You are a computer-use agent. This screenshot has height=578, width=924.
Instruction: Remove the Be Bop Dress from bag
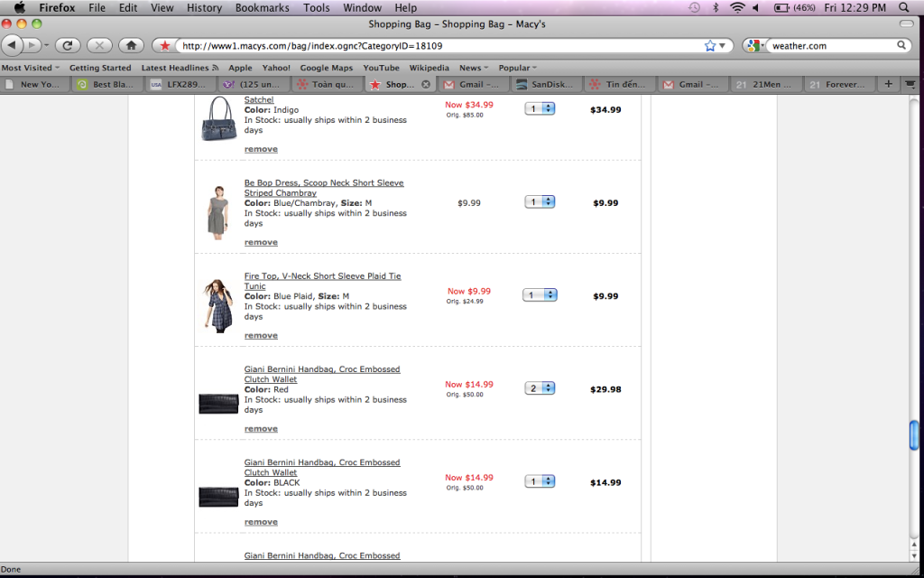point(261,242)
